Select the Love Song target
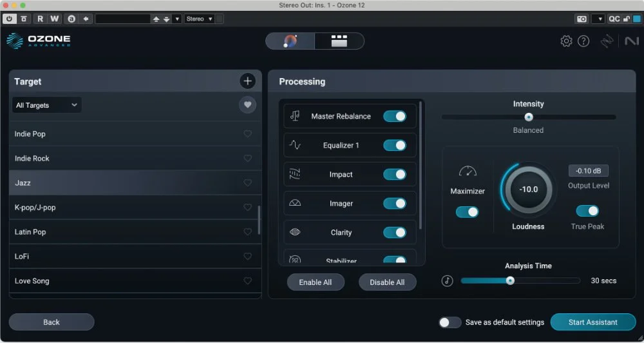Image resolution: width=644 pixels, height=343 pixels. pos(135,281)
